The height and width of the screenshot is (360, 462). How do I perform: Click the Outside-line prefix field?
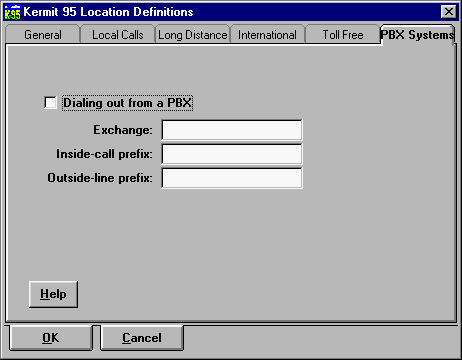232,178
